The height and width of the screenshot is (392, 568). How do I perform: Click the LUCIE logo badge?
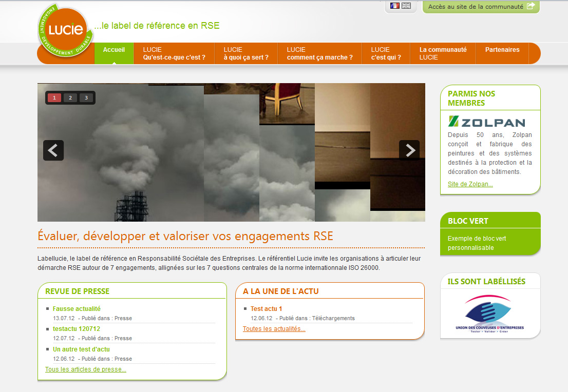coord(65,30)
